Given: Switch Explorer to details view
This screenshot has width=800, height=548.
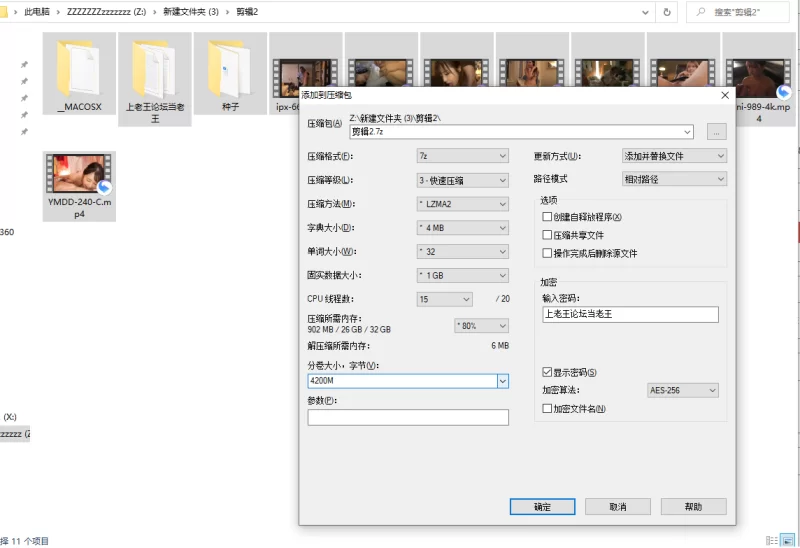Looking at the screenshot, I should (772, 540).
